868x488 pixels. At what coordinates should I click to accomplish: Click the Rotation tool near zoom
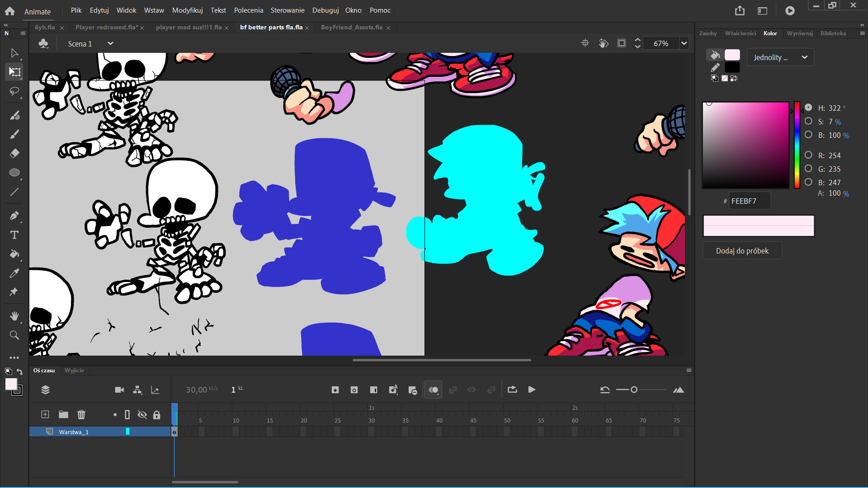(x=604, y=43)
